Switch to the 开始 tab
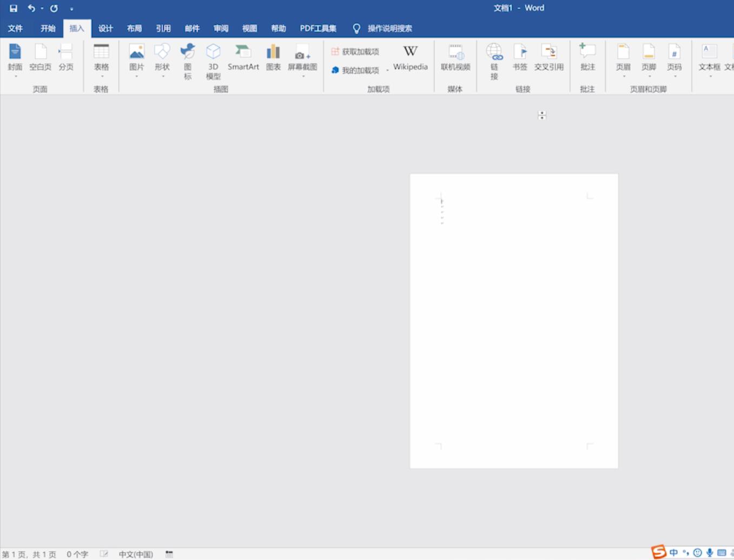This screenshot has height=560, width=734. [x=48, y=28]
